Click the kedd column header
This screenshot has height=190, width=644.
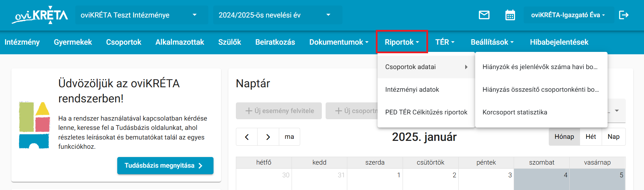pyautogui.click(x=319, y=163)
